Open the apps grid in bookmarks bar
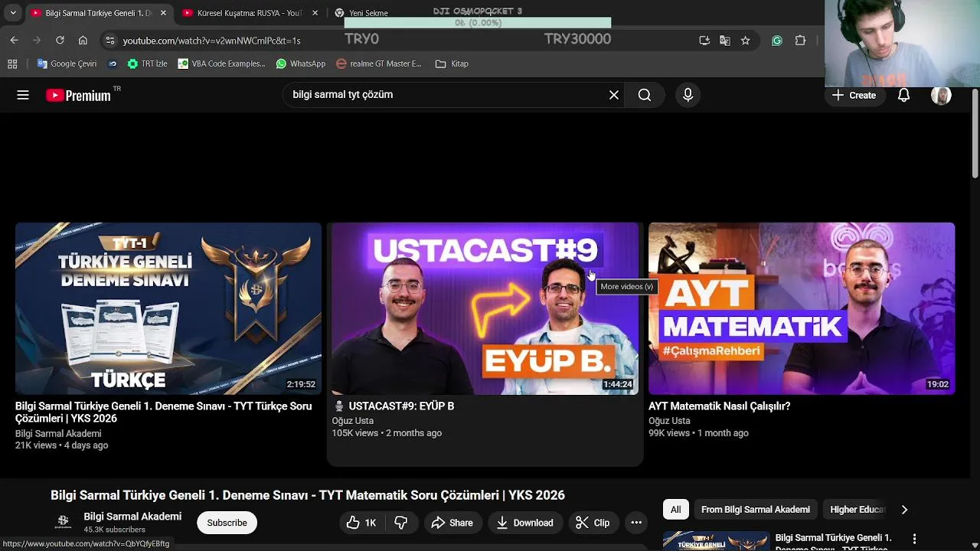Image resolution: width=980 pixels, height=551 pixels. click(12, 64)
